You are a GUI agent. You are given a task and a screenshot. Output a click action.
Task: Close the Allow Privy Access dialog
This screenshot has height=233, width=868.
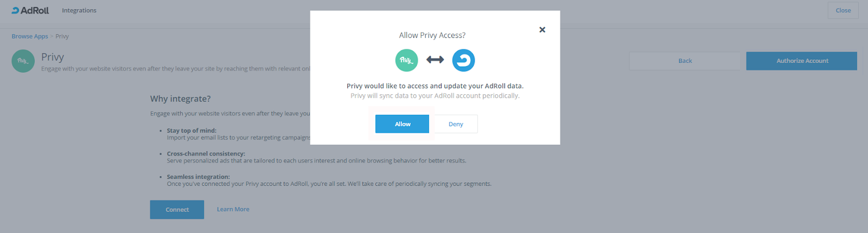[542, 30]
